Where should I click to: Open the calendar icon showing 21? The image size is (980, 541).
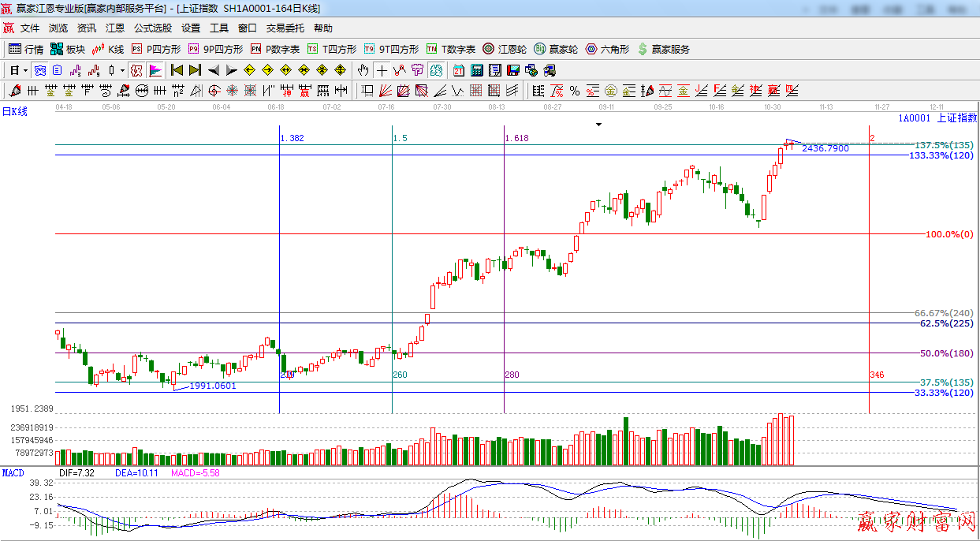458,70
